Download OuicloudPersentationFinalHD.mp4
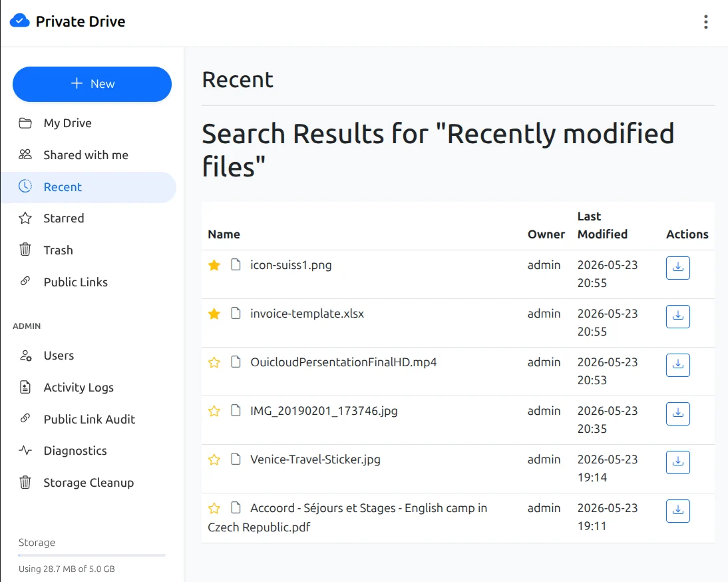 [678, 365]
